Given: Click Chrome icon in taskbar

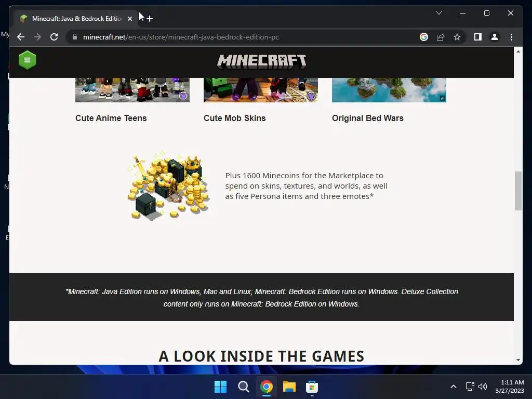Looking at the screenshot, I should click(267, 387).
